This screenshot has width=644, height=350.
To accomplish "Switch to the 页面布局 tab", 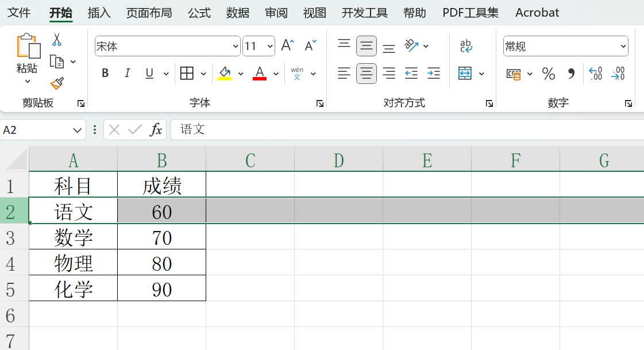I will coord(149,13).
